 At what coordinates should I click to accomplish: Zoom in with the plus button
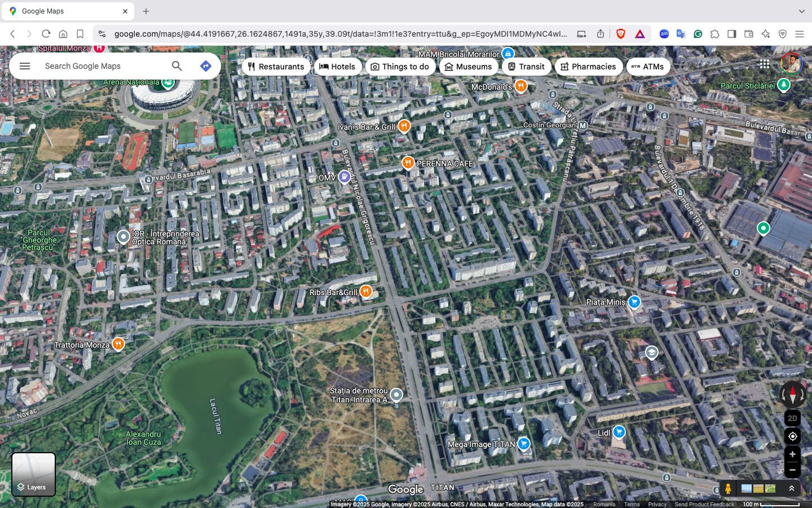point(792,454)
